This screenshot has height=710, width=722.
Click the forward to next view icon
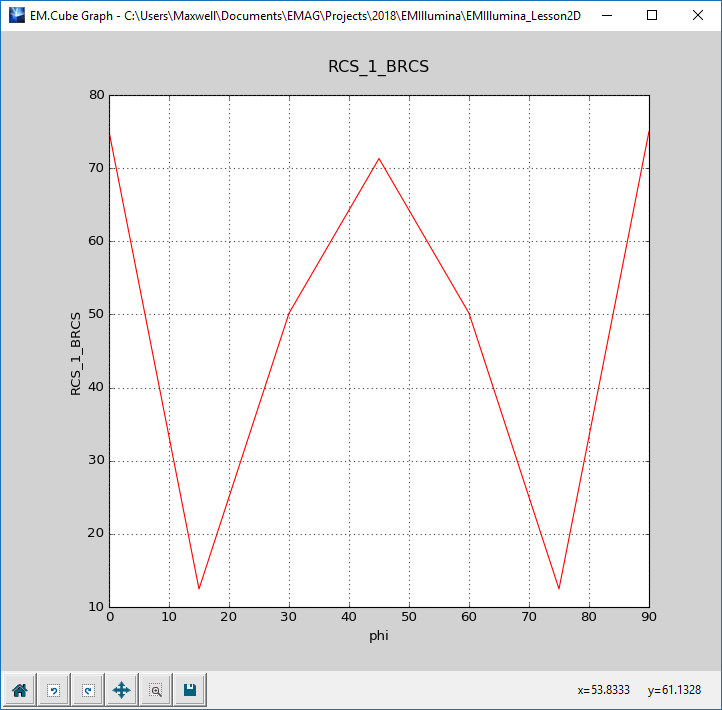pyautogui.click(x=87, y=690)
